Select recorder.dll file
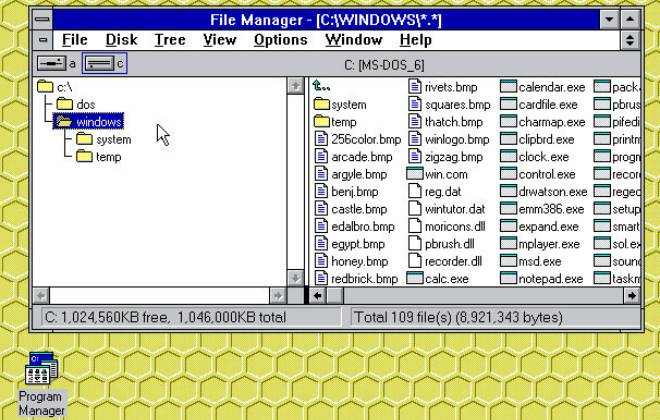660x420 pixels. click(445, 261)
